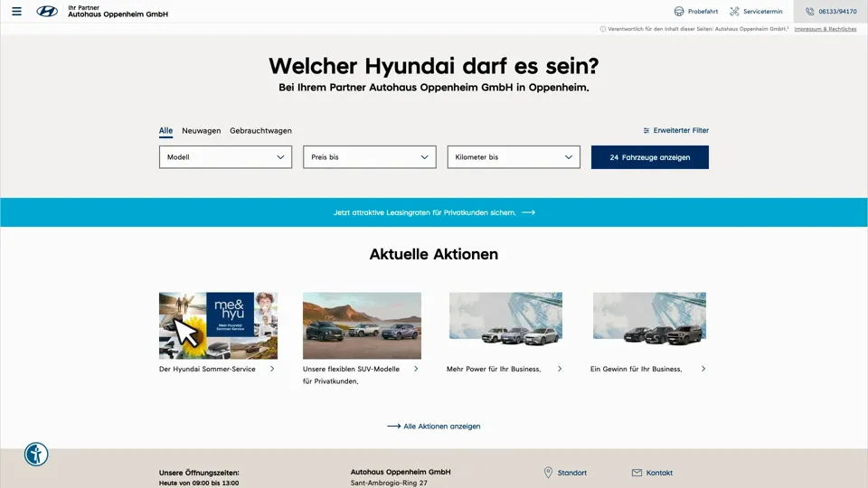This screenshot has height=488, width=868.
Task: Click the Hyundai logo
Action: click(x=47, y=11)
